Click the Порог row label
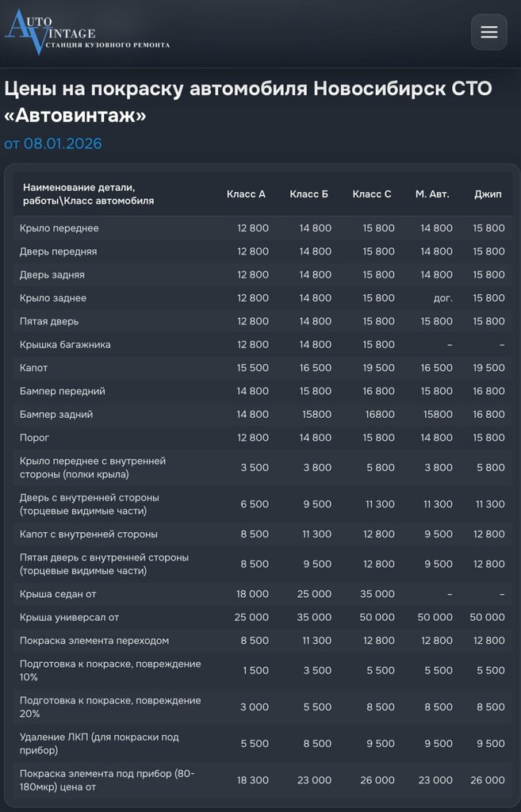Image resolution: width=521 pixels, height=812 pixels. 34,438
